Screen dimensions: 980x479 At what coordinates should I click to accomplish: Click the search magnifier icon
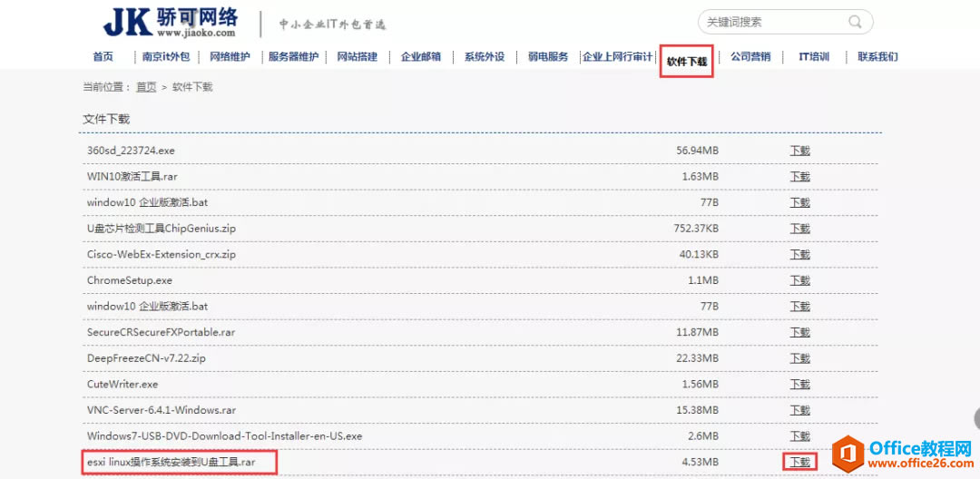tap(855, 22)
